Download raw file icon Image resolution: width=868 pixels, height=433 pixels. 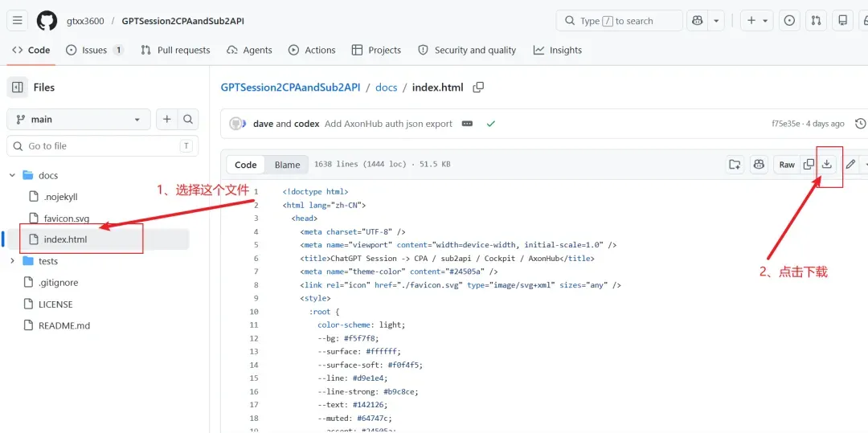click(826, 164)
